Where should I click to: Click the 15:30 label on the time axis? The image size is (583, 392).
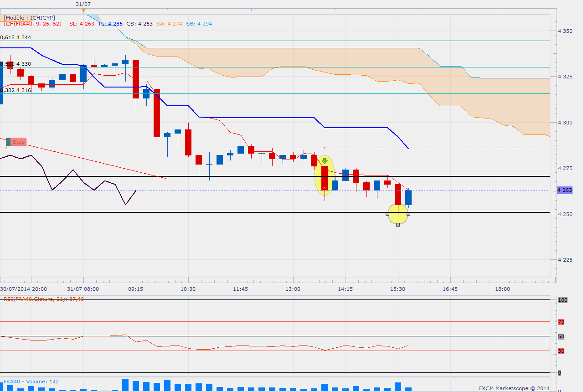398,289
